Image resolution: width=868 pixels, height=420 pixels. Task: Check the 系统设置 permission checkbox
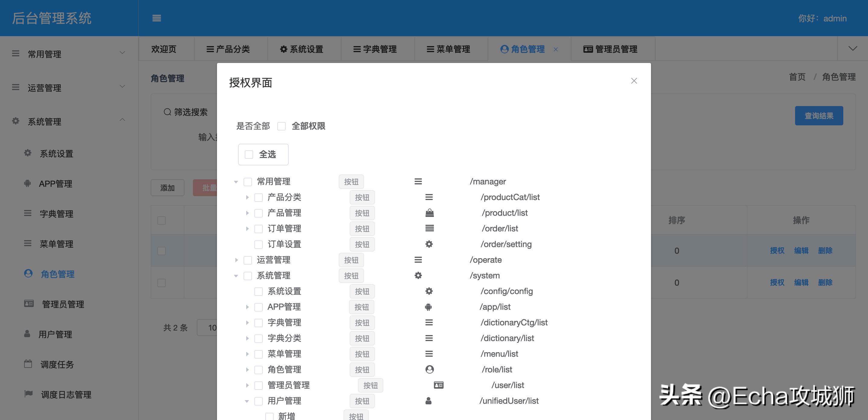[258, 291]
